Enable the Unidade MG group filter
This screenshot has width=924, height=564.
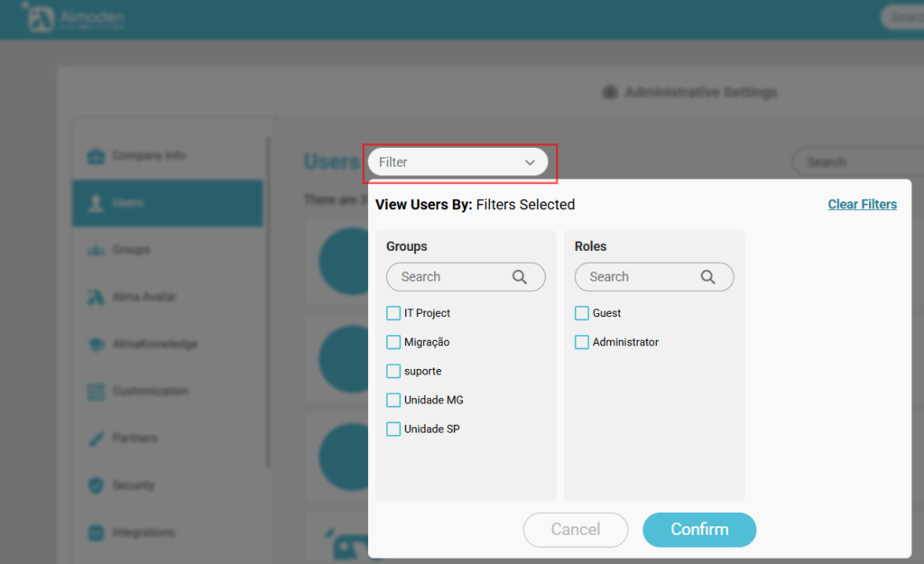[x=393, y=400]
